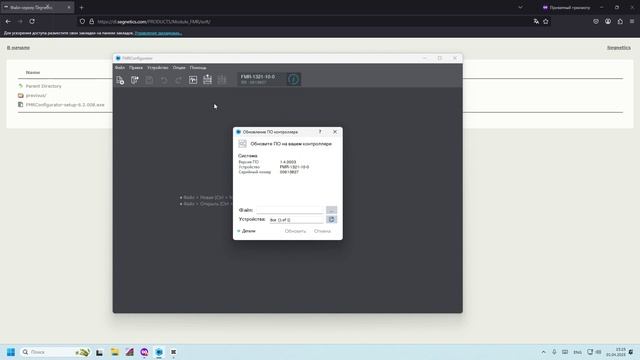Click the purple round taskbar icon
The width and height of the screenshot is (640, 360).
pyautogui.click(x=144, y=352)
